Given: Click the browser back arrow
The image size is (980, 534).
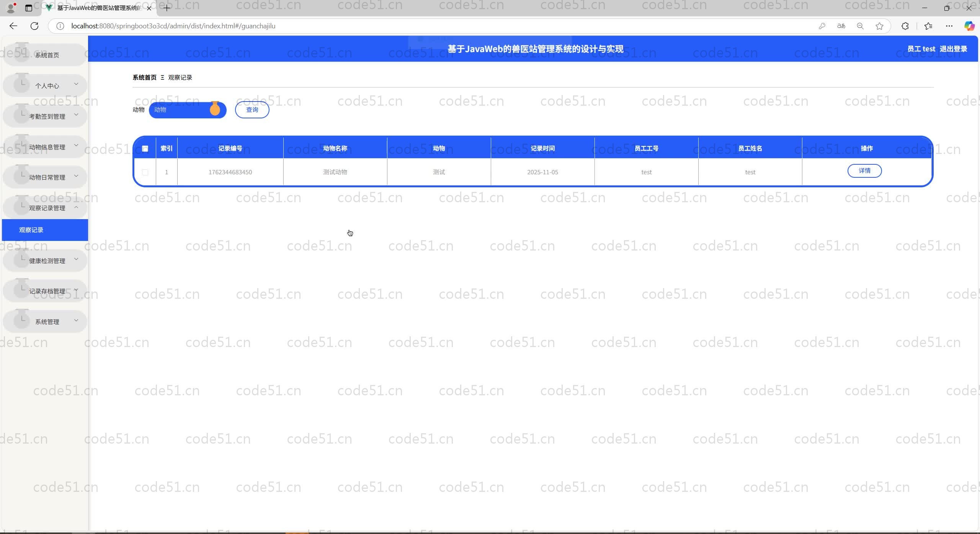Looking at the screenshot, I should [x=13, y=26].
